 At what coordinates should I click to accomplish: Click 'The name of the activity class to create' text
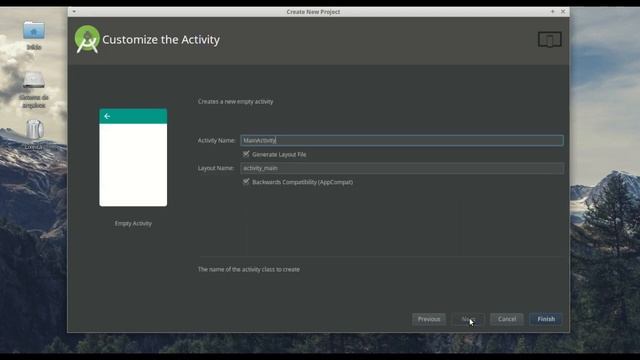point(249,269)
